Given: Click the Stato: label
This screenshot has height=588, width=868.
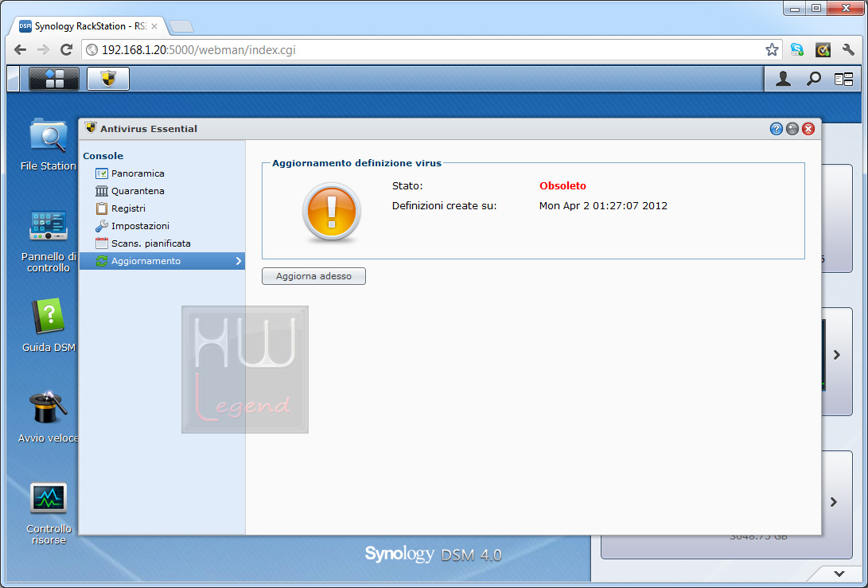Looking at the screenshot, I should click(407, 186).
